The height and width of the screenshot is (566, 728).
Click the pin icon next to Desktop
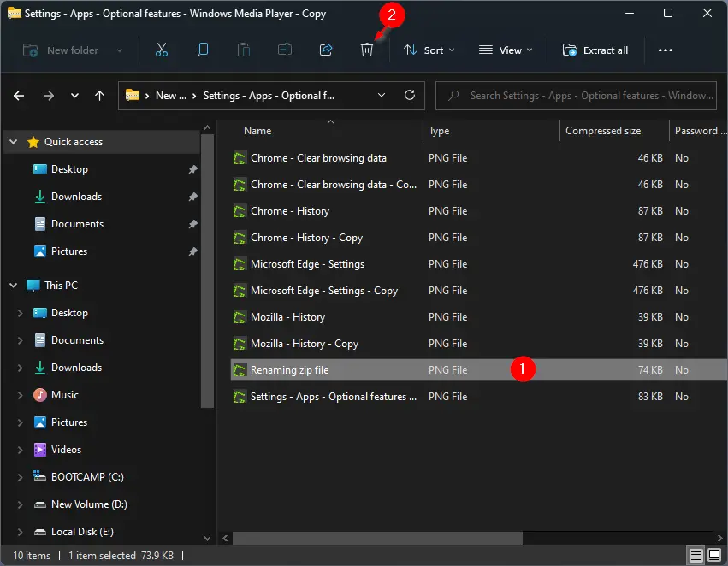(192, 169)
